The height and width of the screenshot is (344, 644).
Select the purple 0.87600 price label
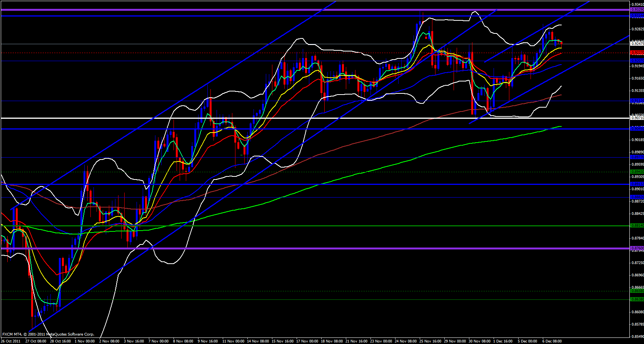637,248
